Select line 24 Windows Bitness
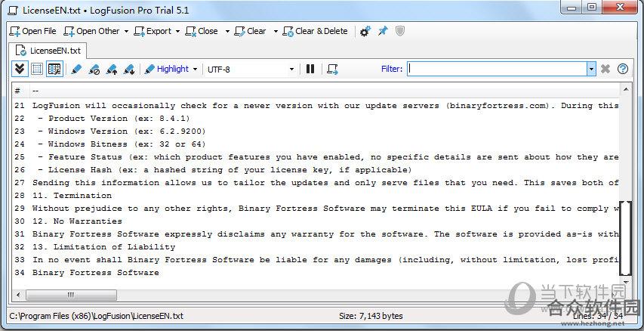644x331 pixels. pos(316,144)
